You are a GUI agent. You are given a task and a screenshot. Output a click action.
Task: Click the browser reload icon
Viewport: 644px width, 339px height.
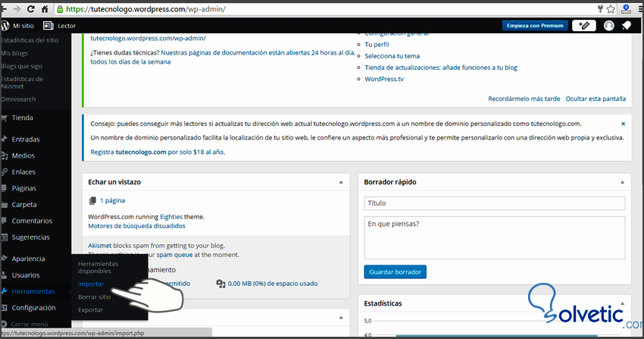pos(30,9)
